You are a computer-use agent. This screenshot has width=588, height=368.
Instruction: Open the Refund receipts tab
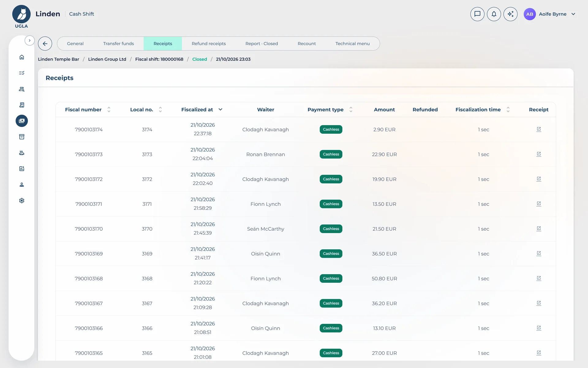pos(209,44)
